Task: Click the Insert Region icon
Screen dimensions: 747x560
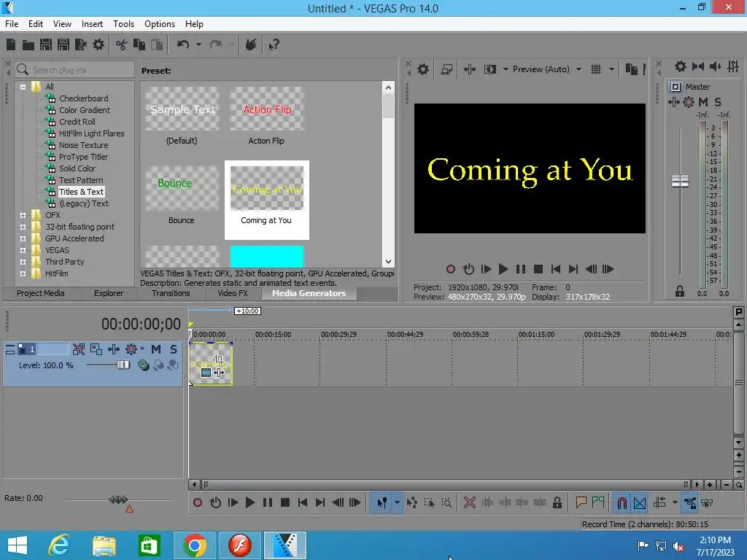Action: (598, 502)
